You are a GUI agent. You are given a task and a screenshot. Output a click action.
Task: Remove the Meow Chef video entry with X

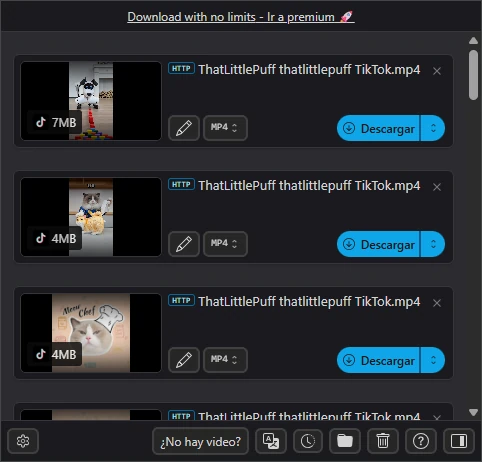pos(437,303)
